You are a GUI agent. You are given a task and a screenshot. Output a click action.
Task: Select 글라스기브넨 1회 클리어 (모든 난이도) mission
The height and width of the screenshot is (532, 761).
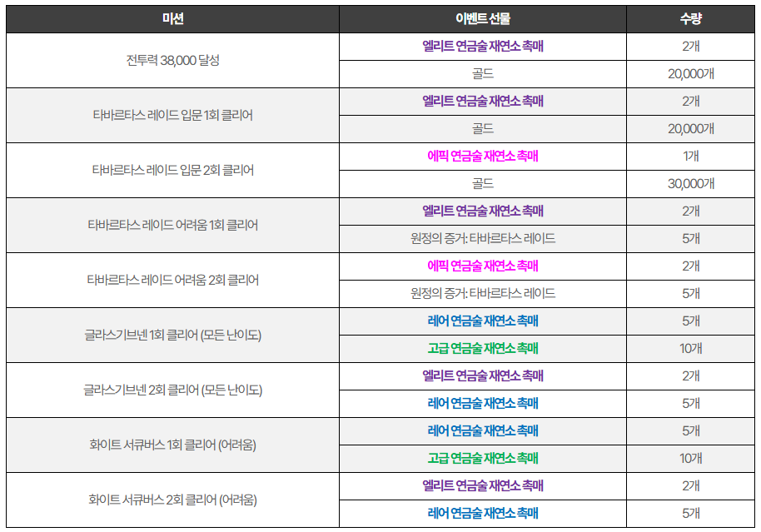pyautogui.click(x=172, y=335)
